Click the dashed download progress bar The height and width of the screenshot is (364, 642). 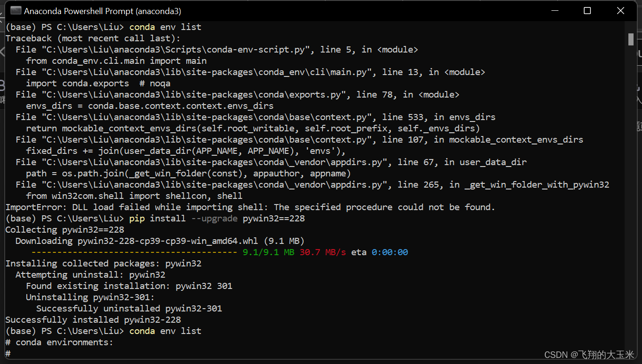(x=134, y=252)
